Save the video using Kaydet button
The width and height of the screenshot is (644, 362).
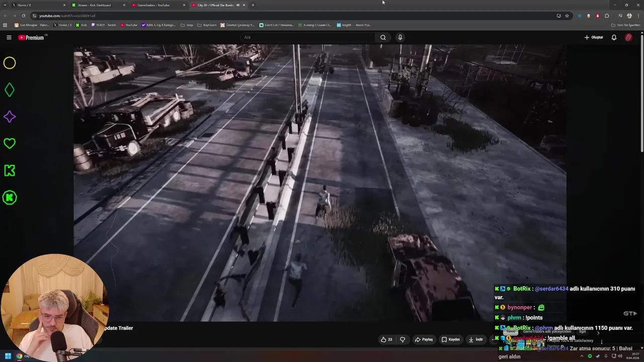(x=451, y=339)
